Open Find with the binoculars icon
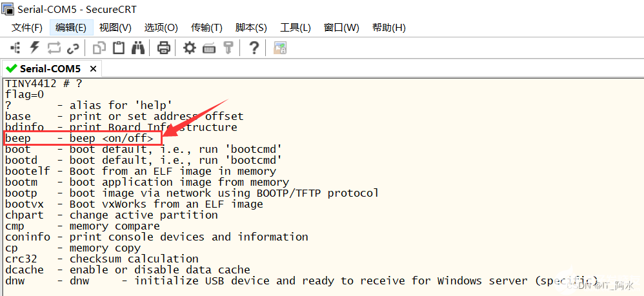Image resolution: width=644 pixels, height=296 pixels. point(138,48)
